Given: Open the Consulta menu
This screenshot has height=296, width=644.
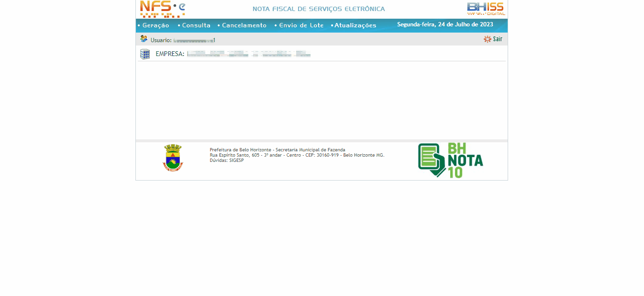Looking at the screenshot, I should [196, 25].
